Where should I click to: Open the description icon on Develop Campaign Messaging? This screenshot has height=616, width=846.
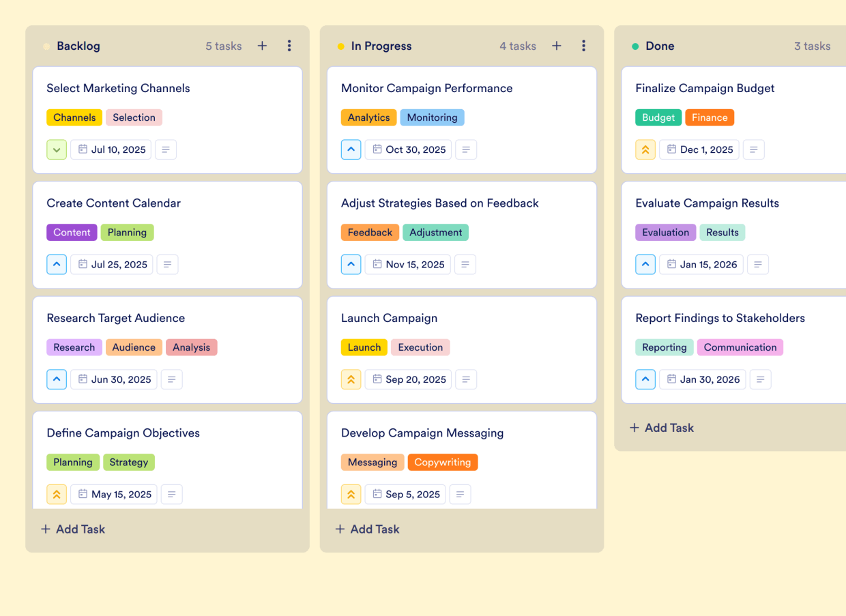click(x=461, y=494)
